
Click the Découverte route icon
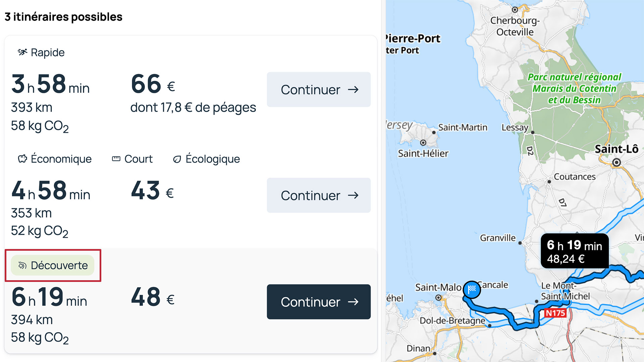tap(22, 265)
